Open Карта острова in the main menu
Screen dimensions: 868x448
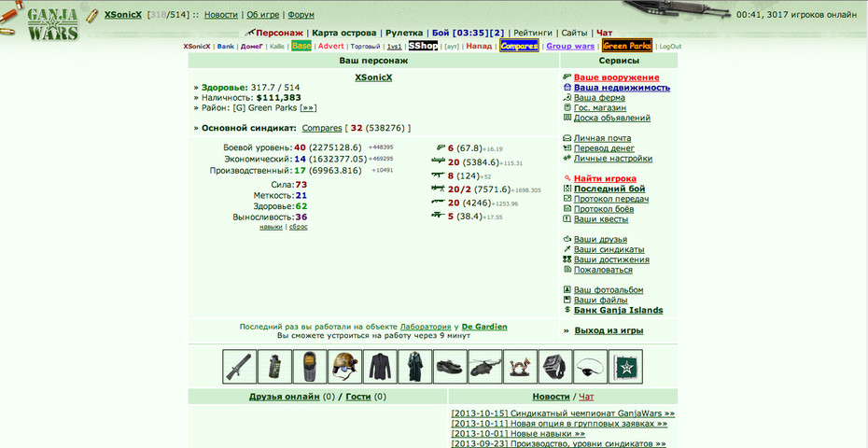point(344,33)
